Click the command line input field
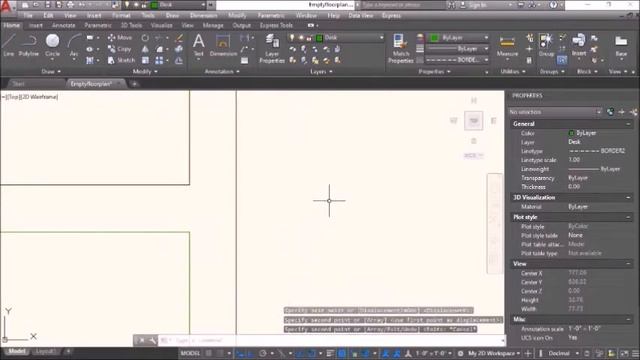The width and height of the screenshot is (640, 360). tap(331, 340)
